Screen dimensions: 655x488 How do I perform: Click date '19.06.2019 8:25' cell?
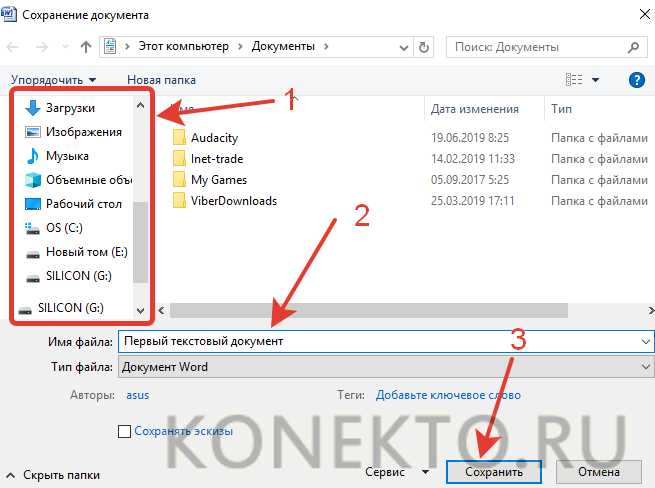pos(470,137)
